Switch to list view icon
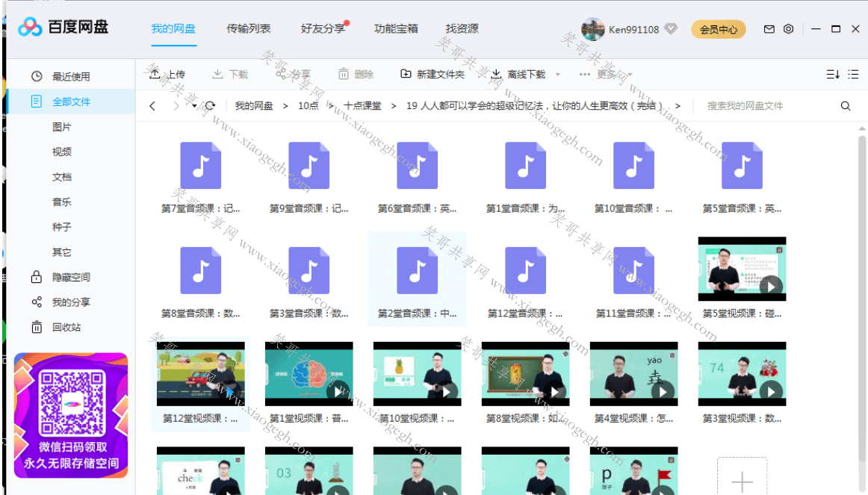Image resolution: width=868 pixels, height=495 pixels. tap(853, 74)
